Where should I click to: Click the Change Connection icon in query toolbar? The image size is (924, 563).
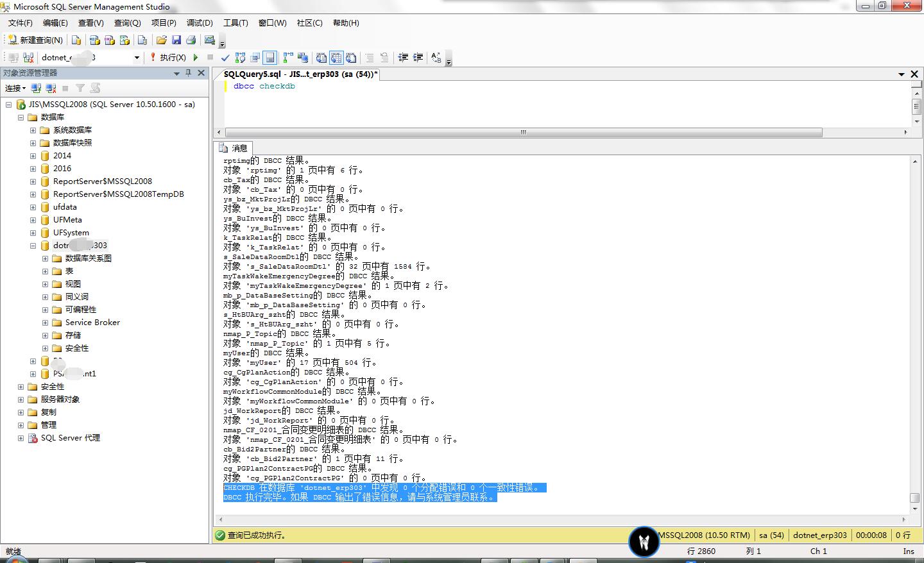click(28, 57)
